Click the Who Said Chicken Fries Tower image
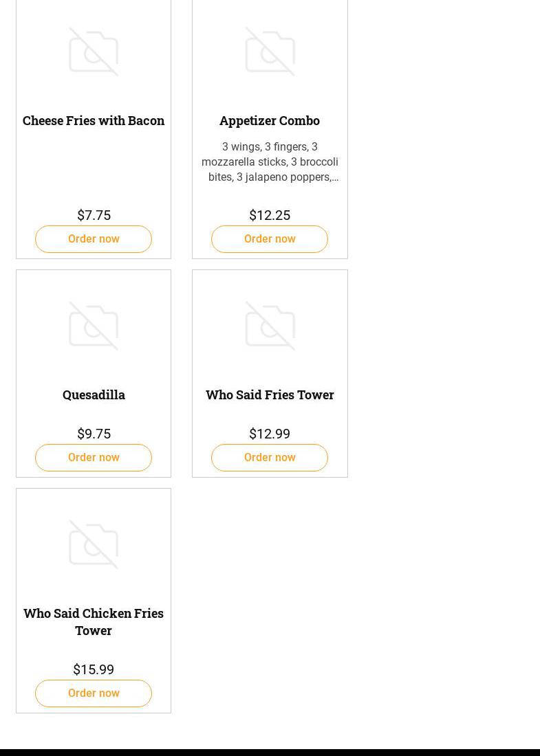 pyautogui.click(x=94, y=544)
